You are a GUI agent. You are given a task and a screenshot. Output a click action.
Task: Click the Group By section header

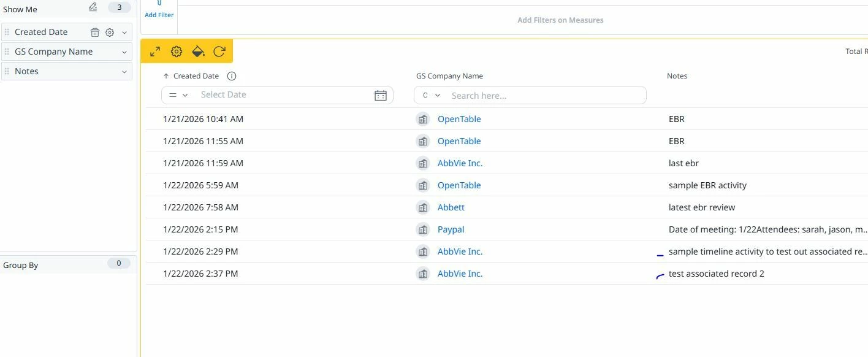[20, 266]
